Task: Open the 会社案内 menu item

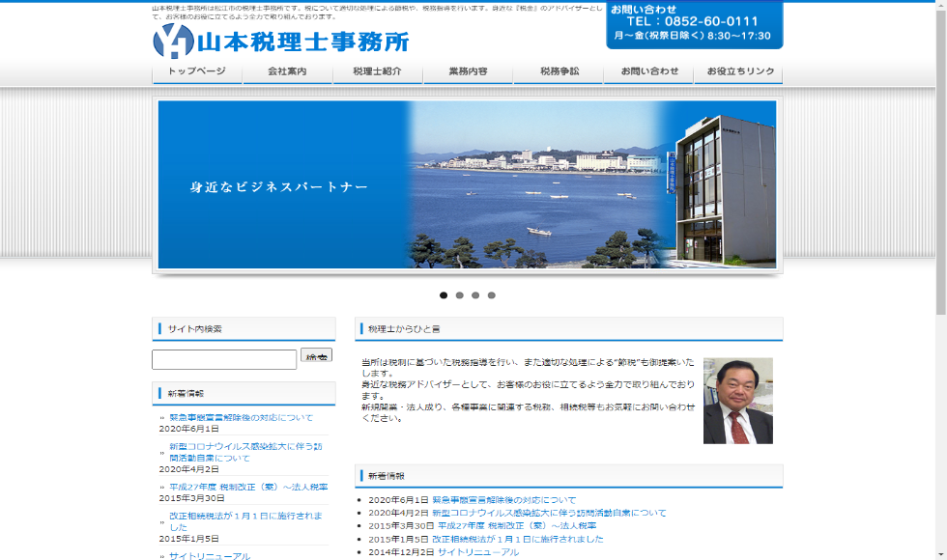Action: click(287, 72)
